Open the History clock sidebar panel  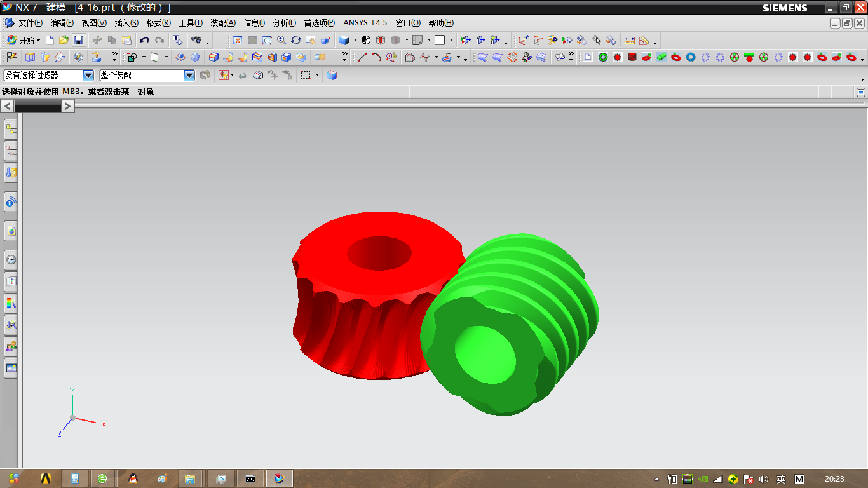pyautogui.click(x=11, y=259)
